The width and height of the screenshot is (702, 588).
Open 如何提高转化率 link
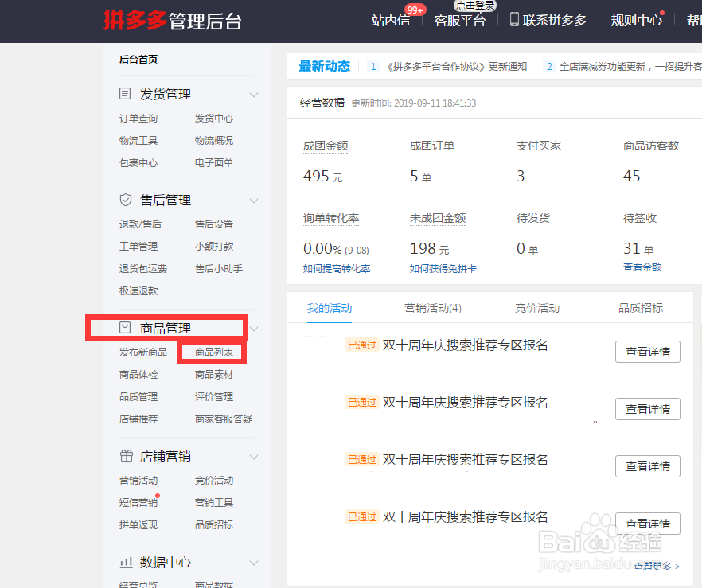click(x=337, y=268)
